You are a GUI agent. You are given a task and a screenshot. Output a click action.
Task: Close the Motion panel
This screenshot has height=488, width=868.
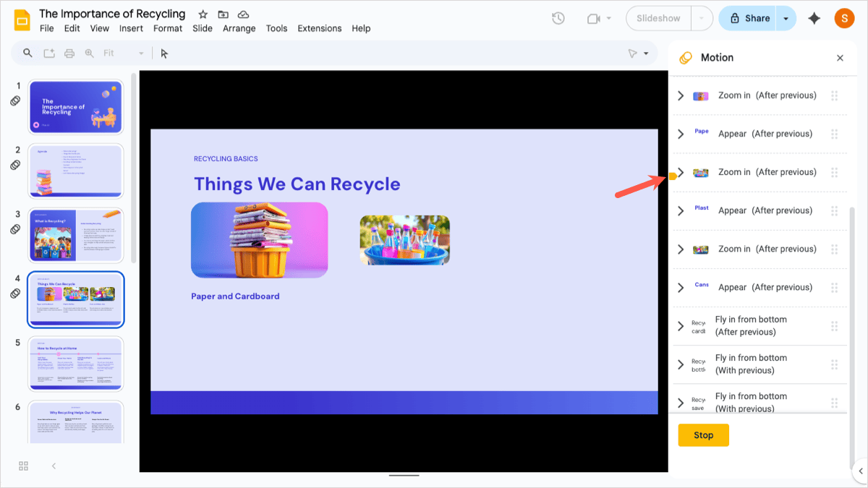[x=840, y=58]
